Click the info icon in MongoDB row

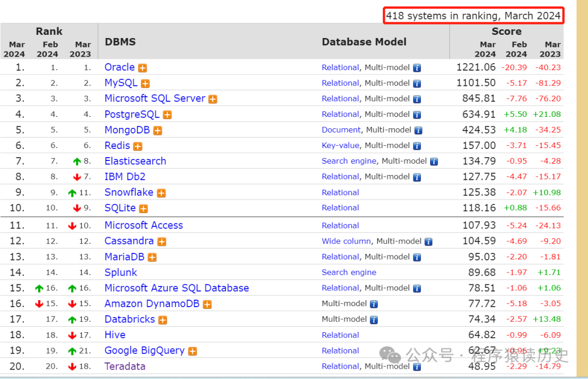tap(419, 131)
